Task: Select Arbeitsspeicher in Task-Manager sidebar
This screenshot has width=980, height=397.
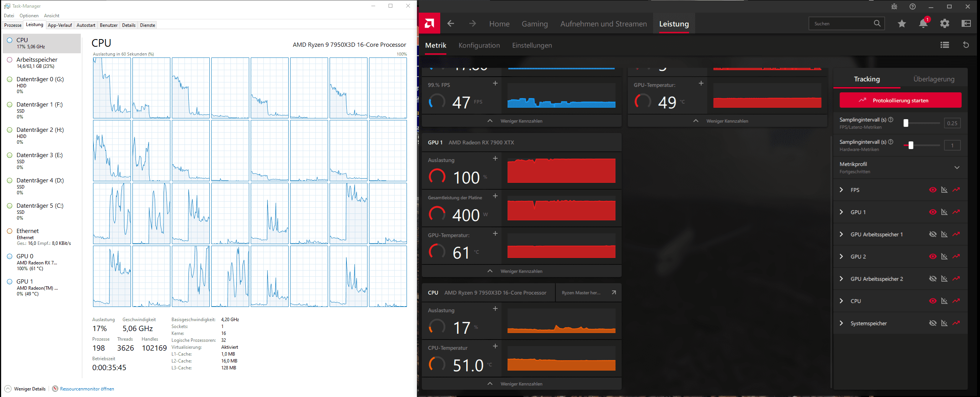Action: pyautogui.click(x=42, y=62)
